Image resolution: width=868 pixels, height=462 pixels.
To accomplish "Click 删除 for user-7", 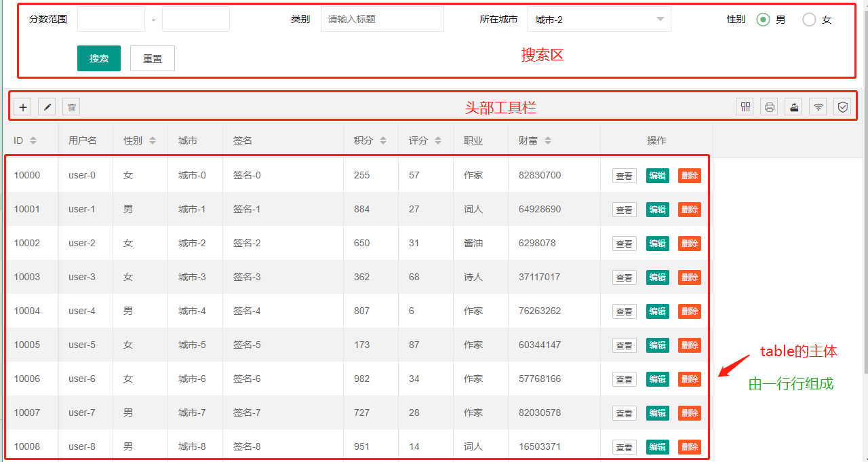I will 690,412.
